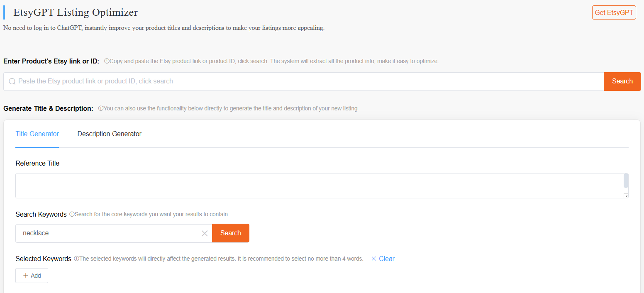Viewport: 644px width, 293px height.
Task: Click the info icon beside Search Keywords
Action: point(71,214)
